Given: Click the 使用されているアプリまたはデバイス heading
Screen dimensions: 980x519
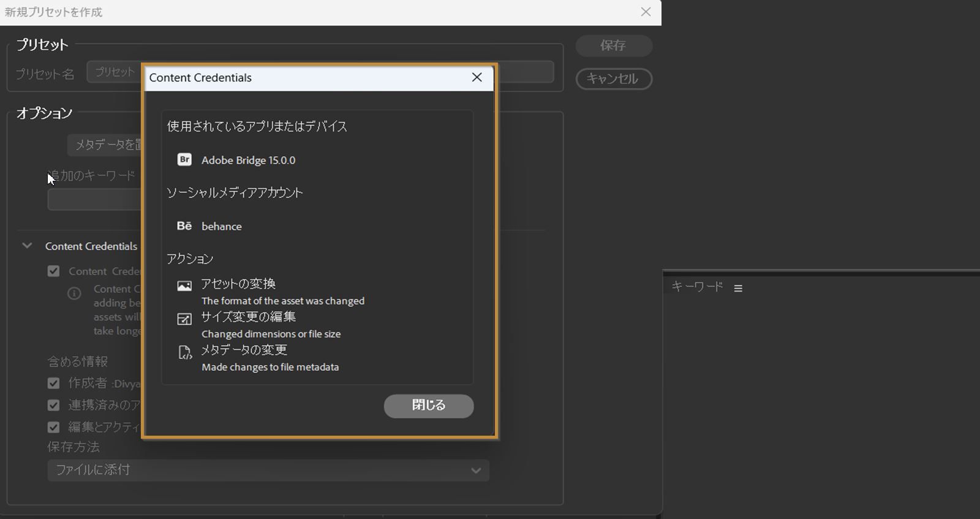Looking at the screenshot, I should click(257, 126).
